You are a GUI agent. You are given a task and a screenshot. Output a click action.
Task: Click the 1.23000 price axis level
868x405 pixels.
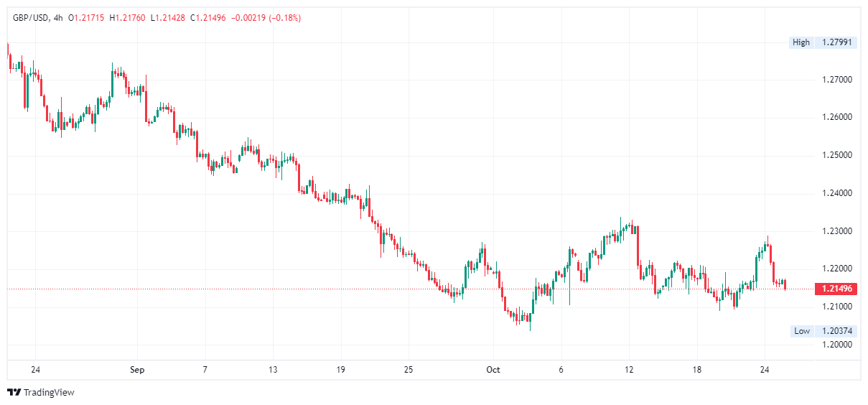coord(836,231)
